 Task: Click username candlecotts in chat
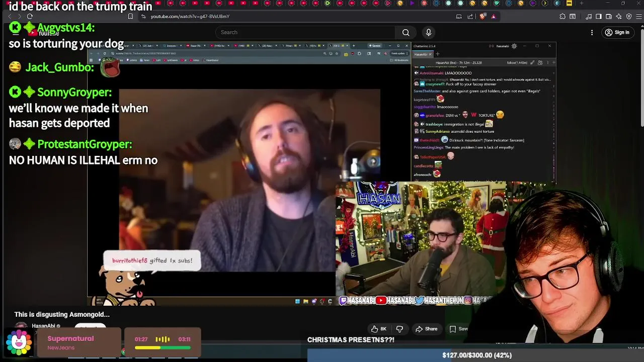424,165
